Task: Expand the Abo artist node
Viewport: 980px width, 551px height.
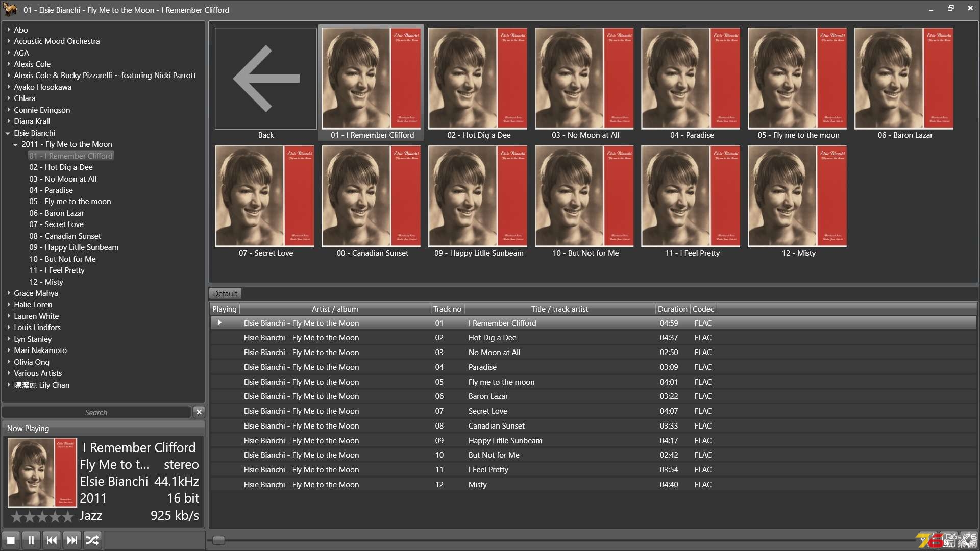Action: [x=9, y=30]
